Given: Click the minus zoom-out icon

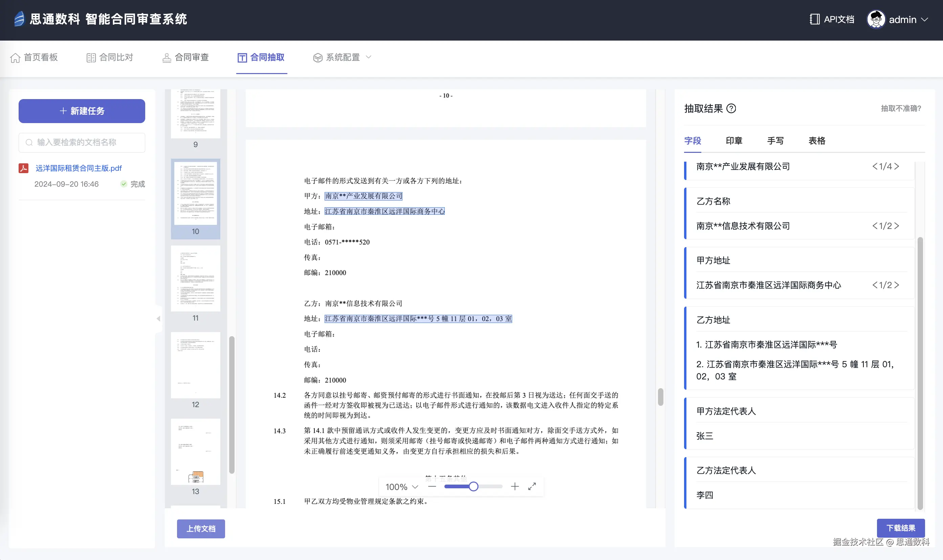Looking at the screenshot, I should (432, 486).
